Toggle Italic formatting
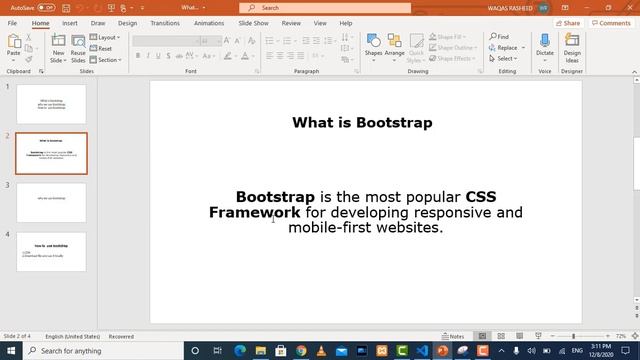Viewport: 640px width, 360px height. point(148,56)
